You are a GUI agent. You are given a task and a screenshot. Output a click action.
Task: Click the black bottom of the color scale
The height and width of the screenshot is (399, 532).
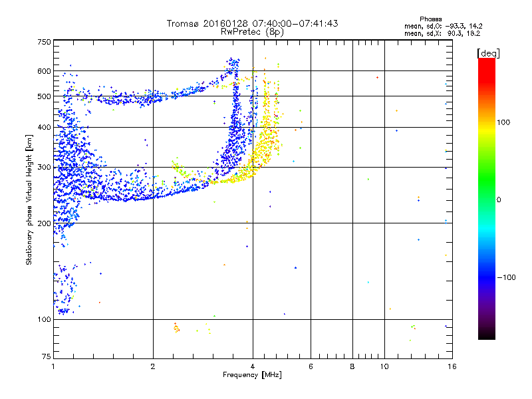pos(487,334)
